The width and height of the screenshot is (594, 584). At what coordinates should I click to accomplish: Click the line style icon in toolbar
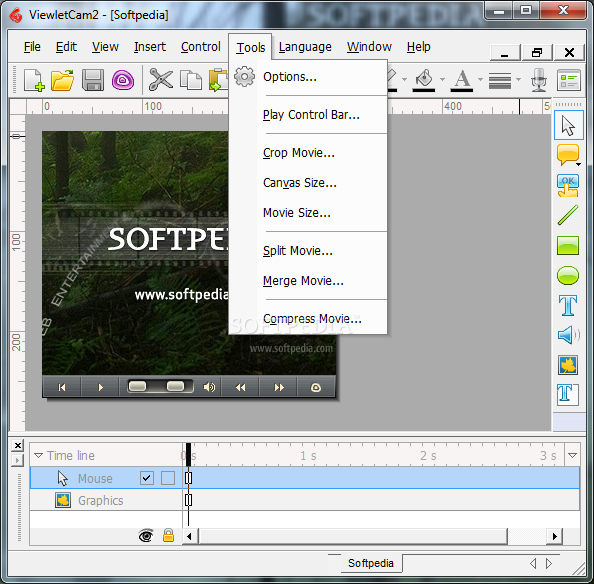click(500, 81)
